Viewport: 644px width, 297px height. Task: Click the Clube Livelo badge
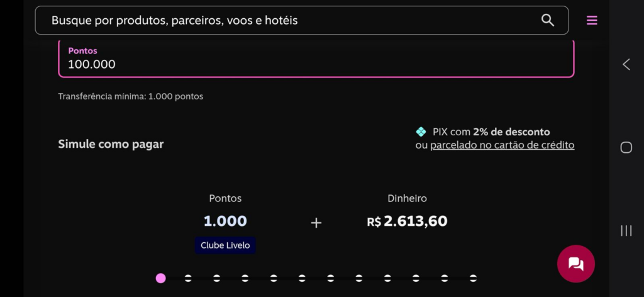(225, 245)
